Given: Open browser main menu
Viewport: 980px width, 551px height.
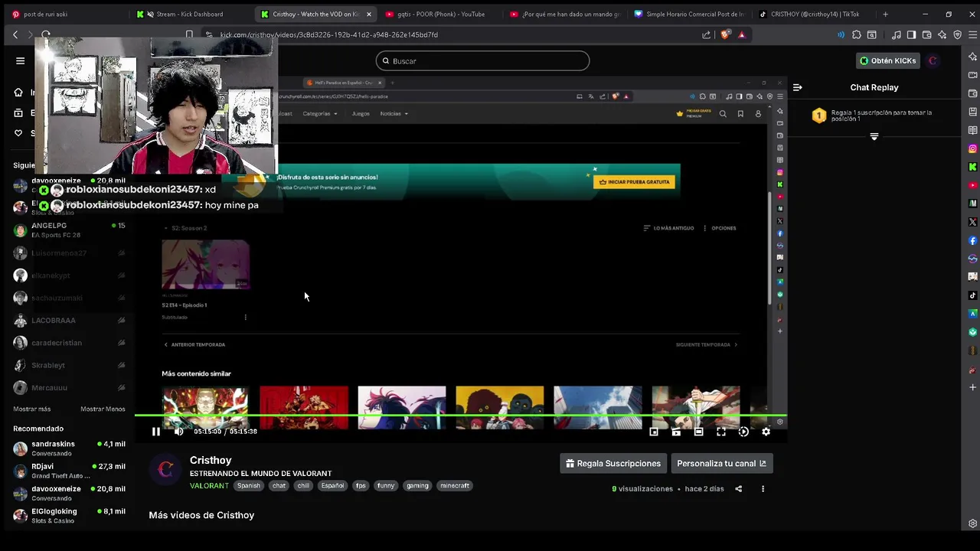Looking at the screenshot, I should click(x=972, y=34).
